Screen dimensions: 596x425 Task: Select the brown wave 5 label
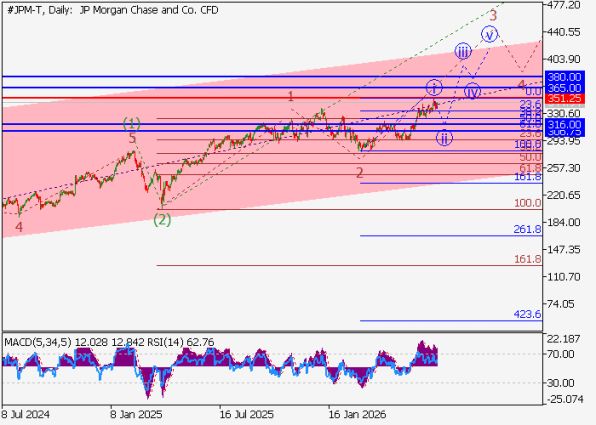pos(132,139)
